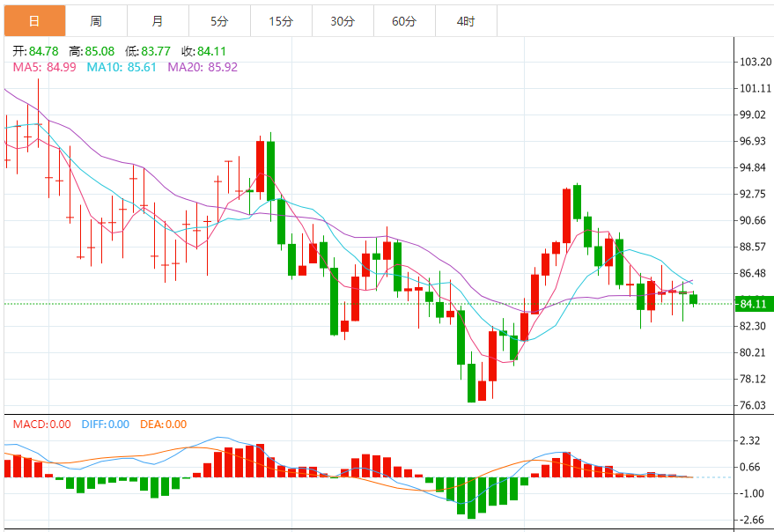The width and height of the screenshot is (774, 532).
Task: Click the -2.66 MACD axis label
Action: point(751,520)
